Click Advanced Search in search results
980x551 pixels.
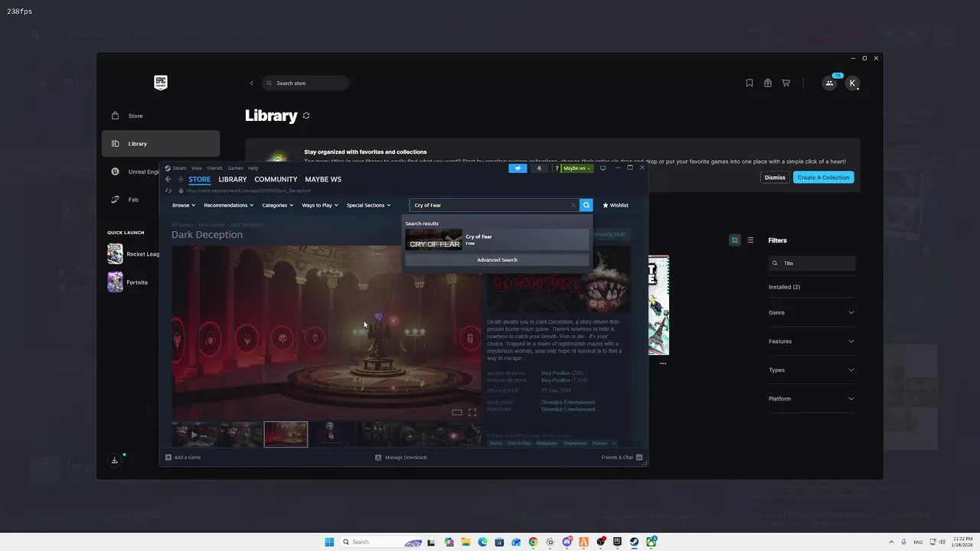pyautogui.click(x=497, y=260)
